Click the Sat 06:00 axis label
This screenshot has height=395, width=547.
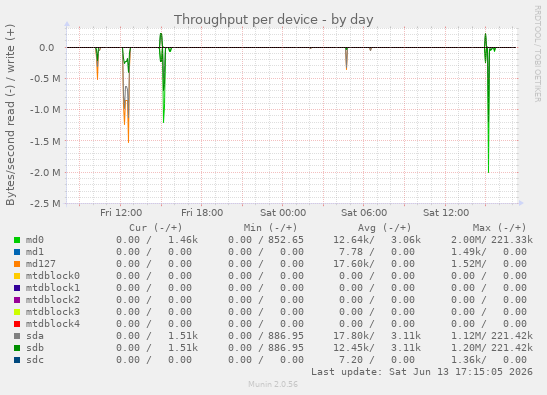pyautogui.click(x=364, y=213)
